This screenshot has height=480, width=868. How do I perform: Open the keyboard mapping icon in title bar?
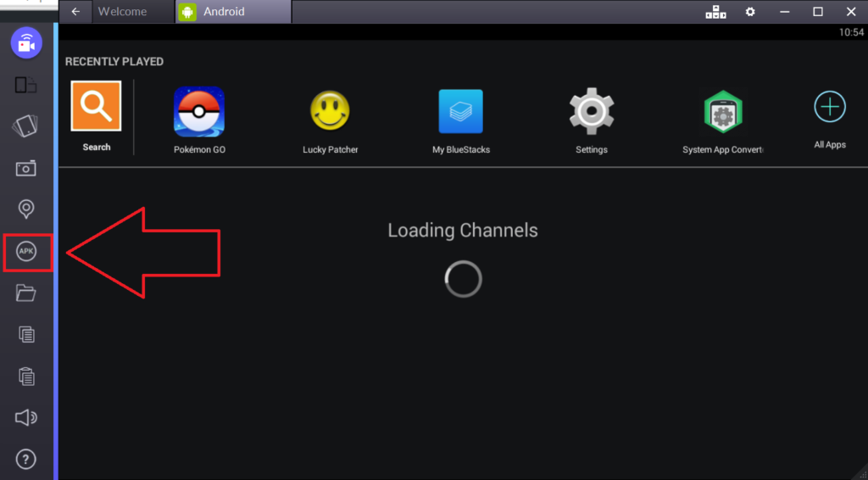pyautogui.click(x=715, y=12)
